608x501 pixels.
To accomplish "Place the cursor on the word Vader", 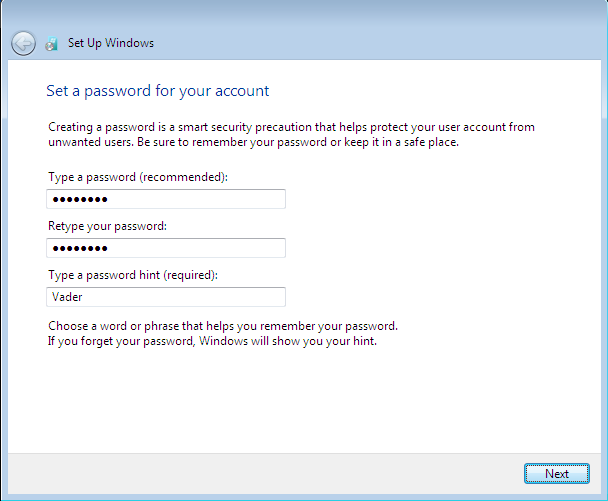I will (67, 297).
